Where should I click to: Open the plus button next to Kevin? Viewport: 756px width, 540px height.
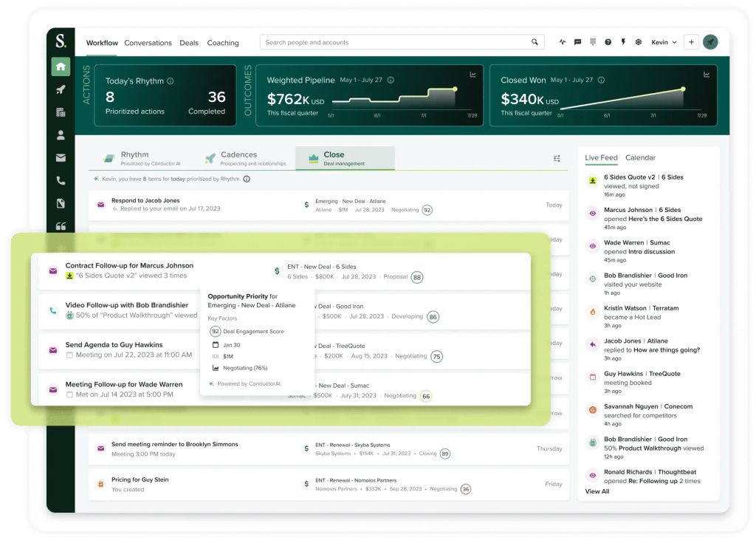[690, 42]
